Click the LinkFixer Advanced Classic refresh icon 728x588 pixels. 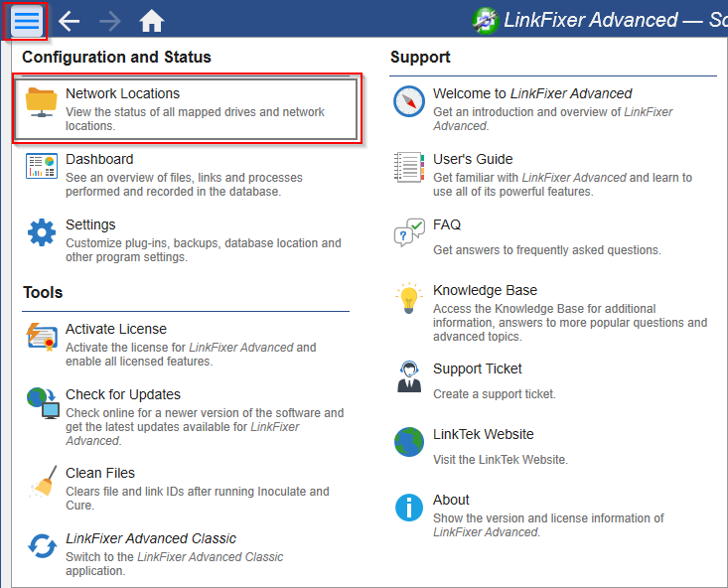click(43, 545)
